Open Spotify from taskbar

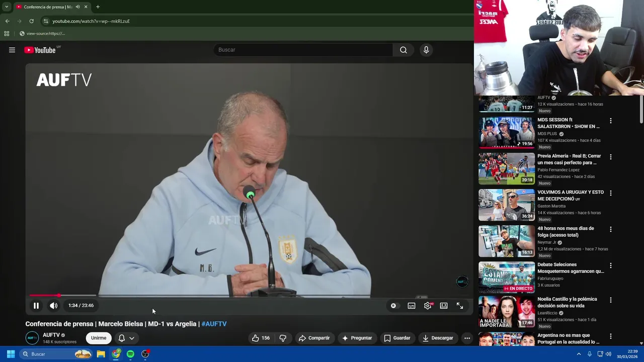(130, 354)
